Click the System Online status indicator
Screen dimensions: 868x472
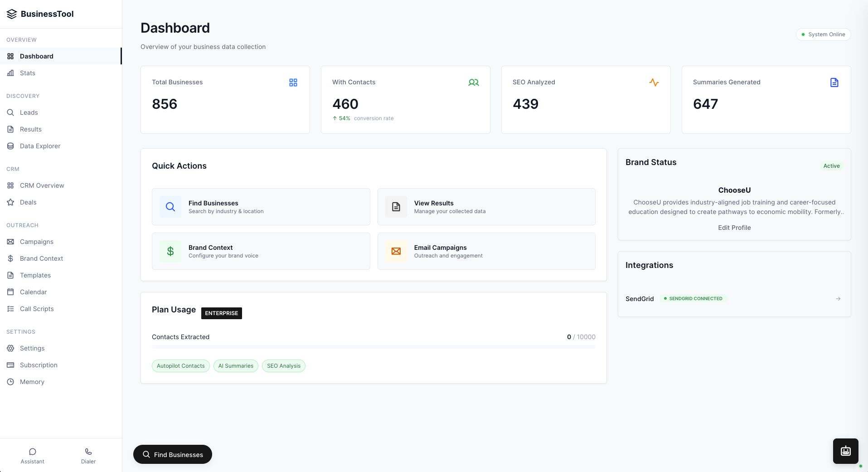pos(823,34)
